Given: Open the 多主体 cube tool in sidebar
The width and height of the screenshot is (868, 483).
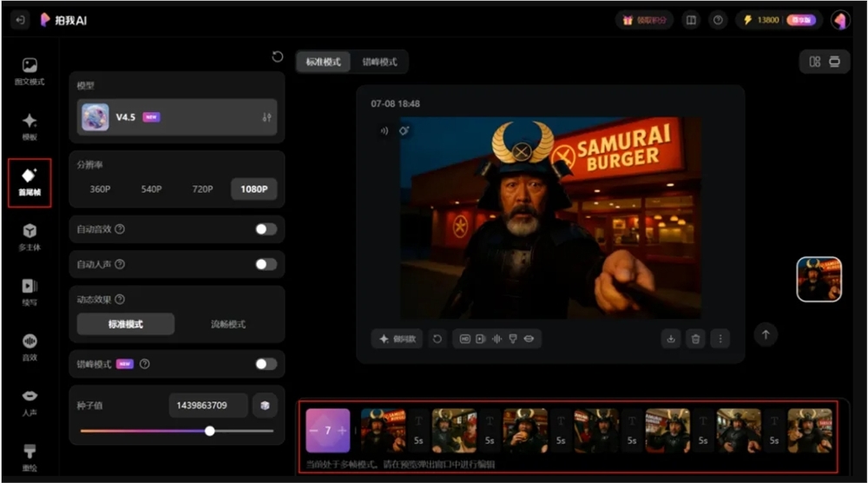Looking at the screenshot, I should tap(30, 235).
